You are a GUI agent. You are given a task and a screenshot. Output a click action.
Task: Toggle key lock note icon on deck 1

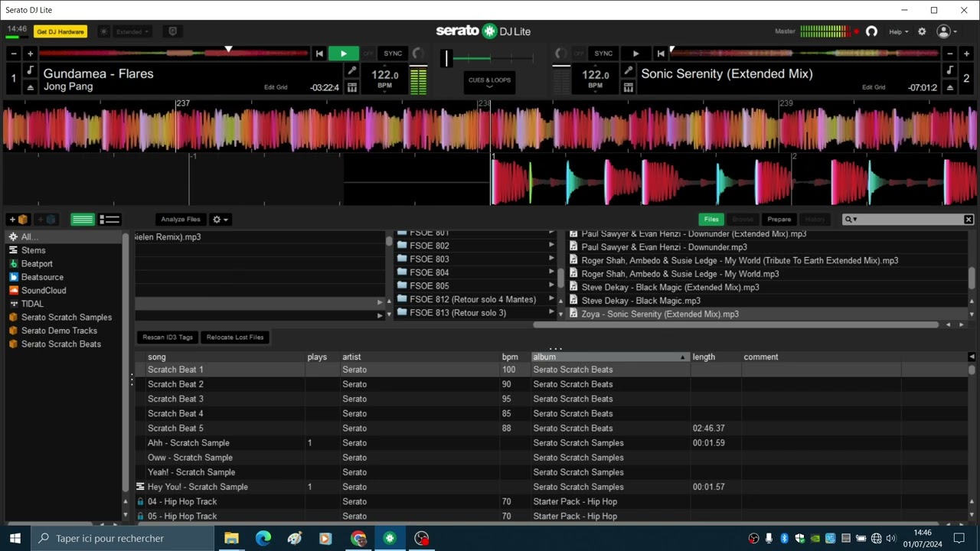pyautogui.click(x=31, y=70)
